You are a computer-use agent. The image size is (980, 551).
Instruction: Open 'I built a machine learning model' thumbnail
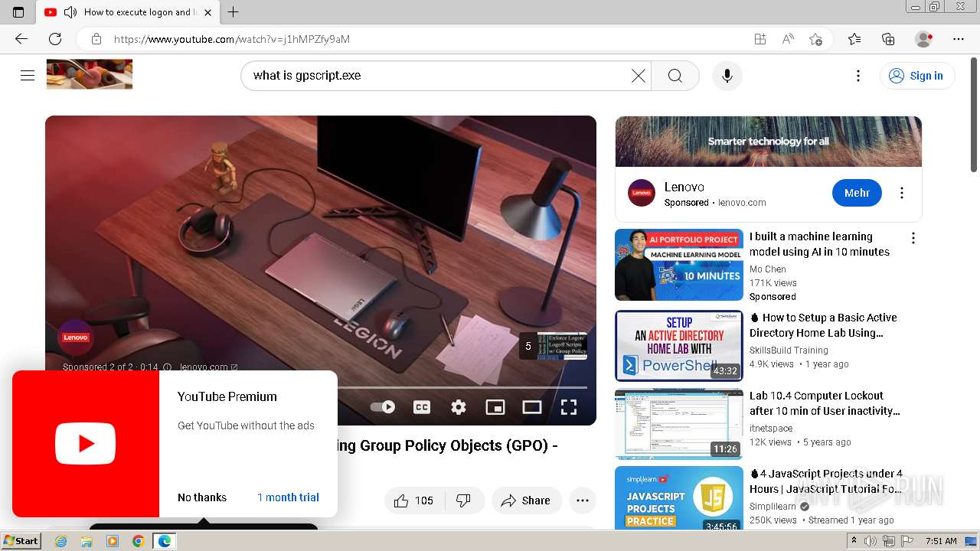pos(679,265)
